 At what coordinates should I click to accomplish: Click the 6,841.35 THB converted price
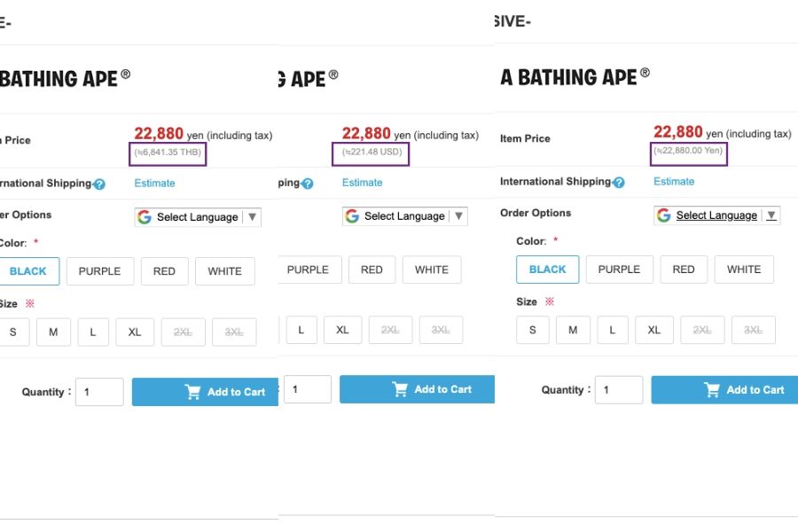tap(168, 153)
